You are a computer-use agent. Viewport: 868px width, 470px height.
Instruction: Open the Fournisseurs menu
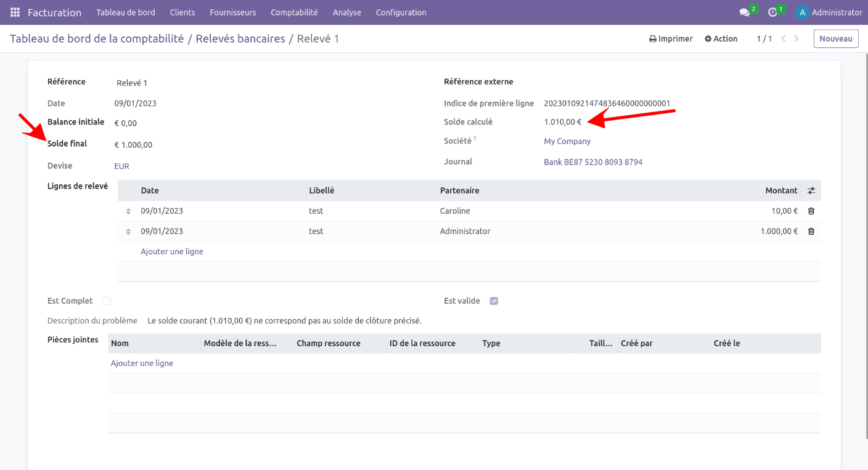pyautogui.click(x=233, y=12)
